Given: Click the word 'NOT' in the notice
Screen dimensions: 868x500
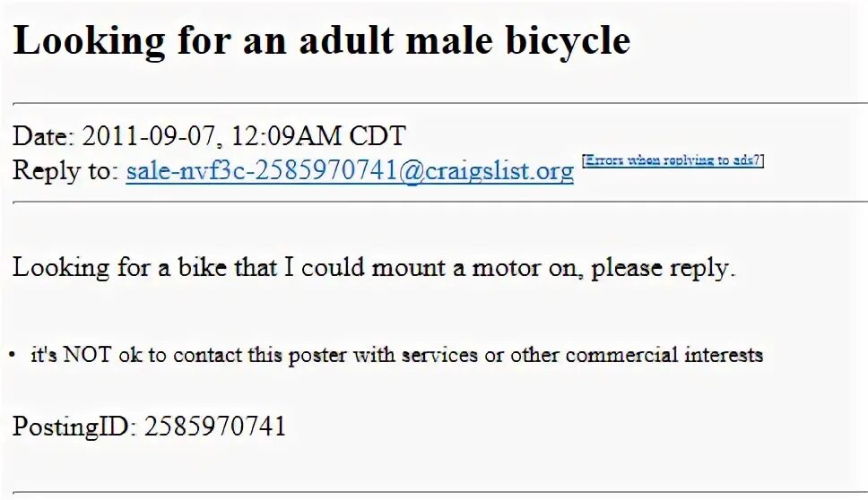Looking at the screenshot, I should pyautogui.click(x=85, y=355).
